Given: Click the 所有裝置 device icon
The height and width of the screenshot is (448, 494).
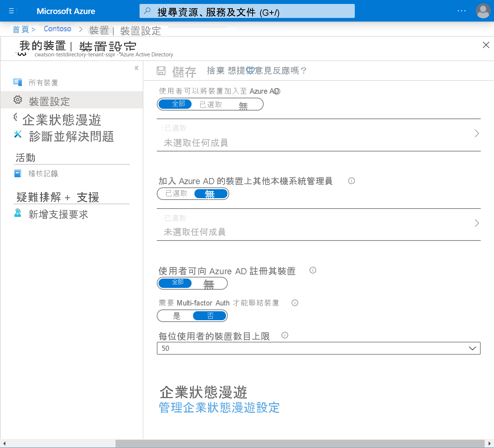Looking at the screenshot, I should click(18, 82).
